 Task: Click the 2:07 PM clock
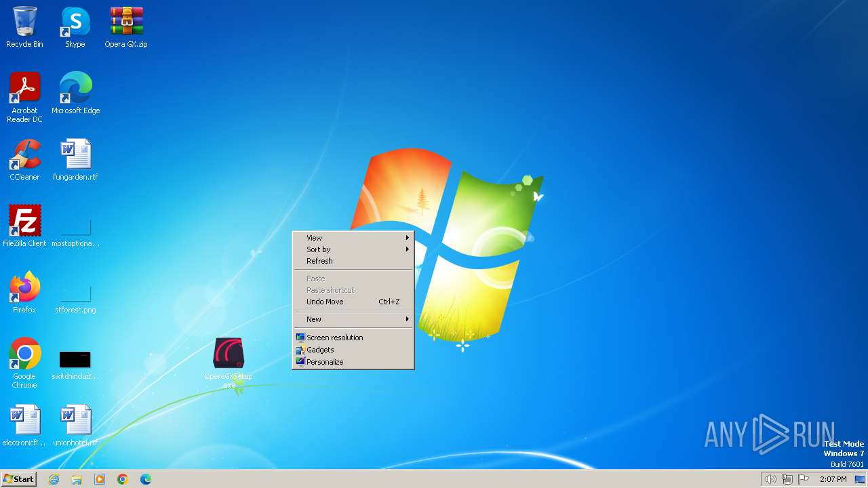click(833, 479)
